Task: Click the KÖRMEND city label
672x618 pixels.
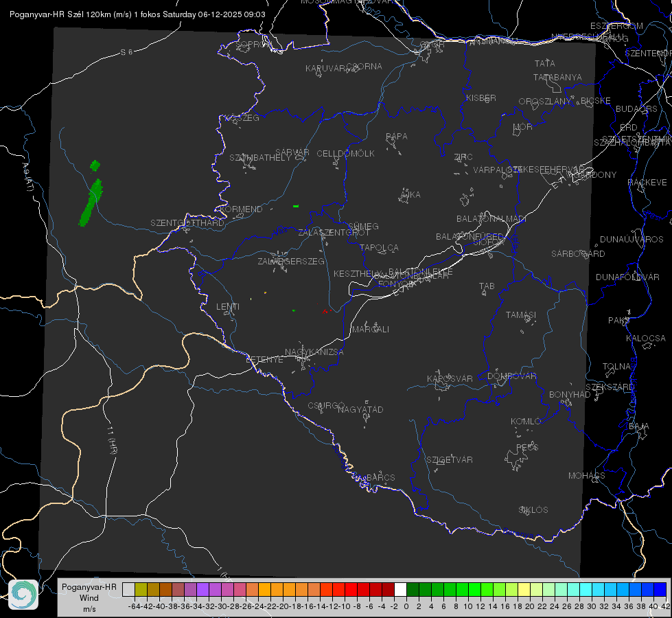Action: point(242,209)
